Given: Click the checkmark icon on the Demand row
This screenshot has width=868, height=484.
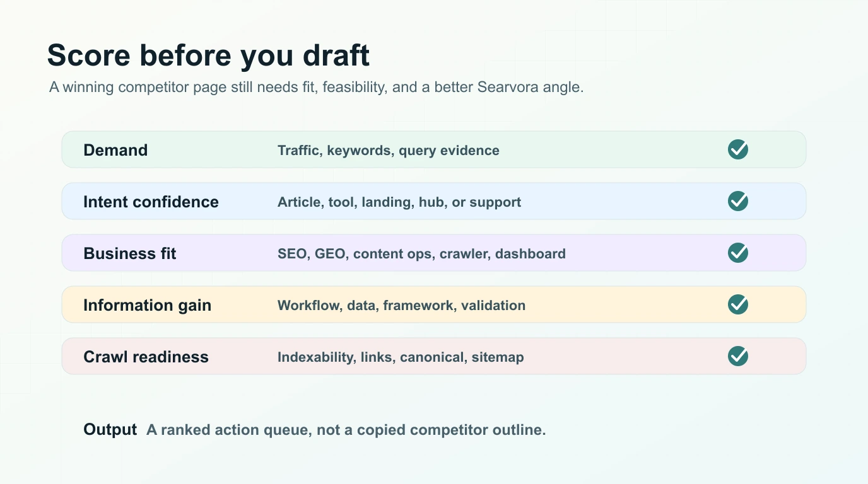Looking at the screenshot, I should [737, 149].
